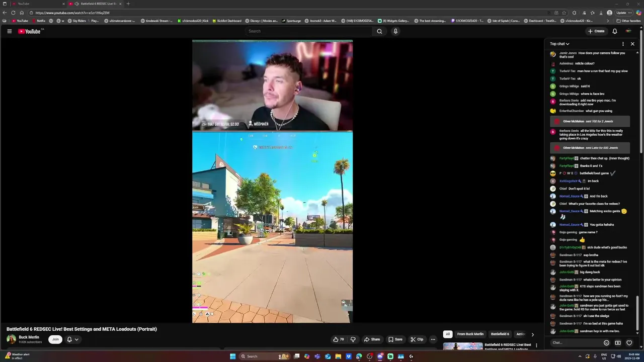Send a heart reaction in chat
Viewport: 644px width, 362px height.
pyautogui.click(x=629, y=343)
